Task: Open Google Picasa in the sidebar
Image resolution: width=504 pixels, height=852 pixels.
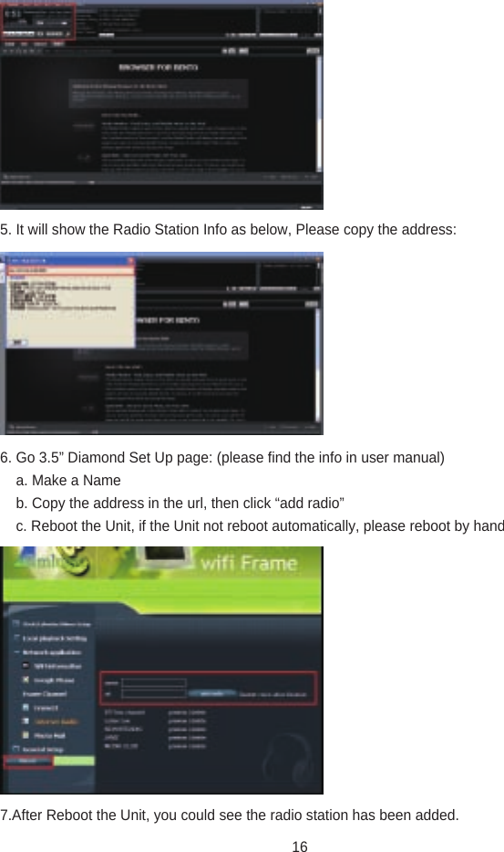Action: (54, 680)
